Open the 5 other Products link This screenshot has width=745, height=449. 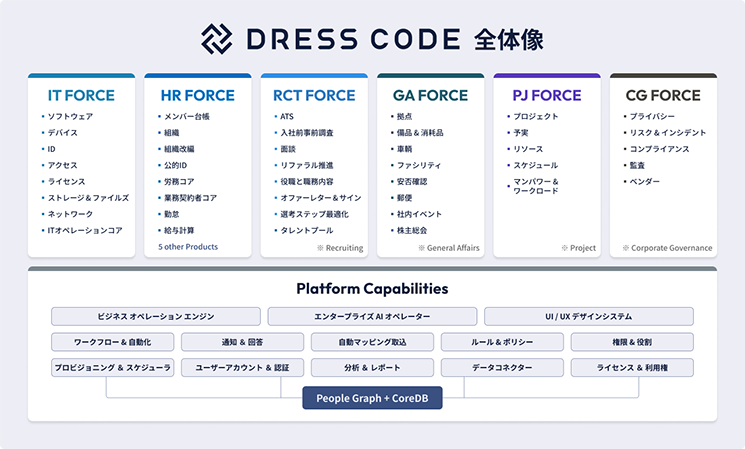tap(188, 247)
